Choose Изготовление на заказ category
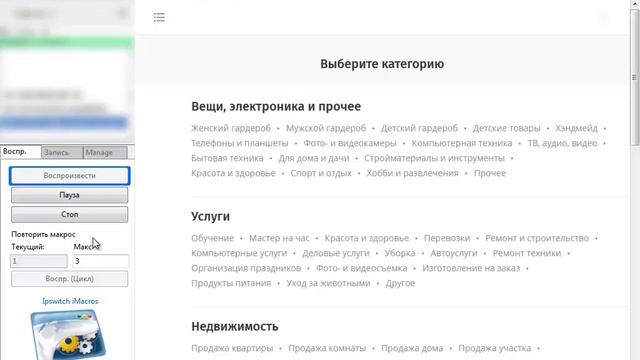This screenshot has height=360, width=640. point(471,268)
